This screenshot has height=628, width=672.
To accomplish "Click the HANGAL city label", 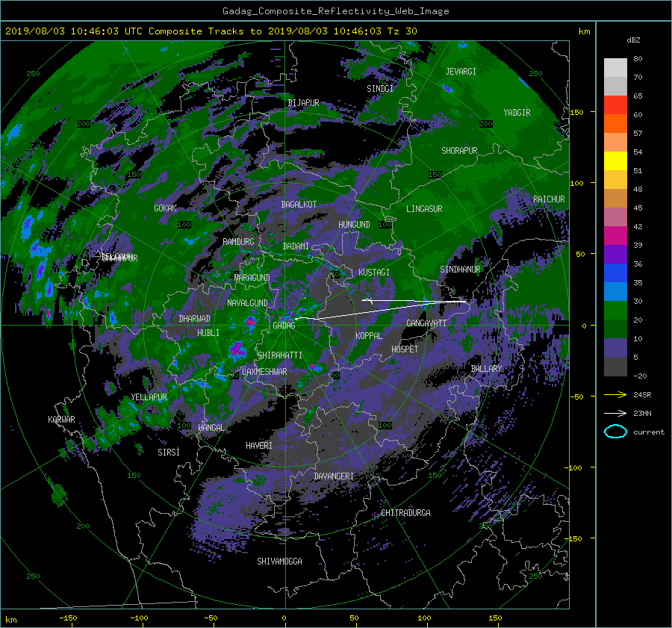I will click(x=211, y=428).
